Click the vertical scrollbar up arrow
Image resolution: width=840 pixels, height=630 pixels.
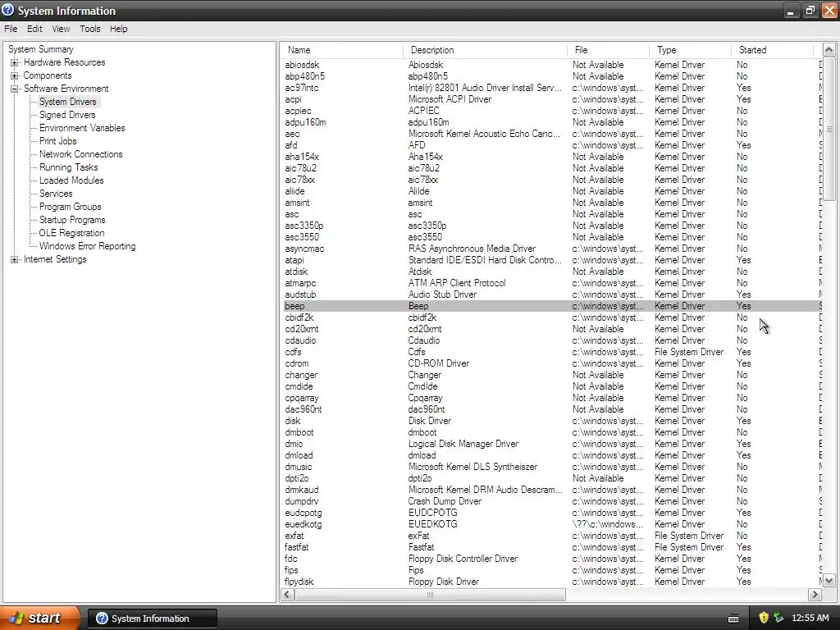coord(829,50)
